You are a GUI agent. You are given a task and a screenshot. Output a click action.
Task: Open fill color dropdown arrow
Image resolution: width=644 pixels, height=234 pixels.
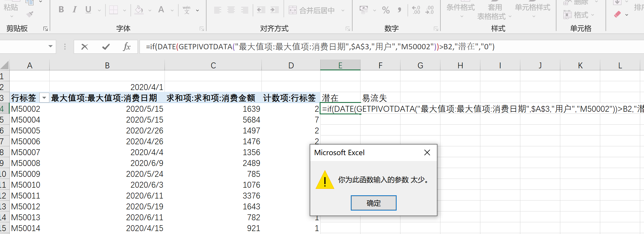pyautogui.click(x=150, y=11)
